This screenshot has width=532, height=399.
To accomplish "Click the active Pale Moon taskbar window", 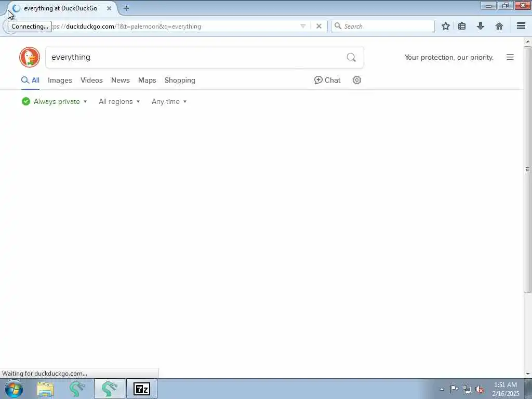I will [110, 389].
